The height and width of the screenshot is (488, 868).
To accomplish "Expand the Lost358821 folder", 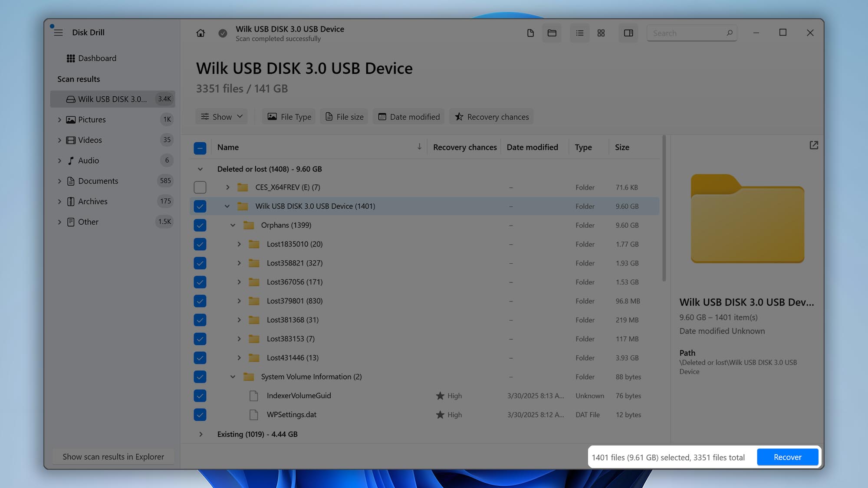I will coord(239,263).
